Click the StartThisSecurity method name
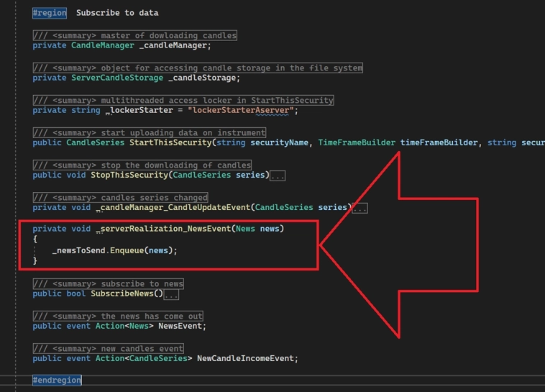Viewport: 545px width, 392px height. tap(170, 142)
